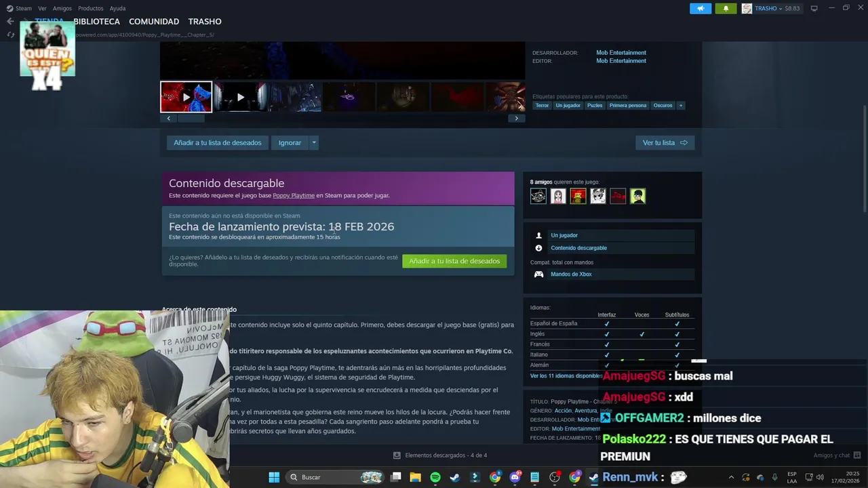Screen dimensions: 868x488
Task: Expand Ver los 11 idiomas disponibles
Action: click(x=566, y=375)
